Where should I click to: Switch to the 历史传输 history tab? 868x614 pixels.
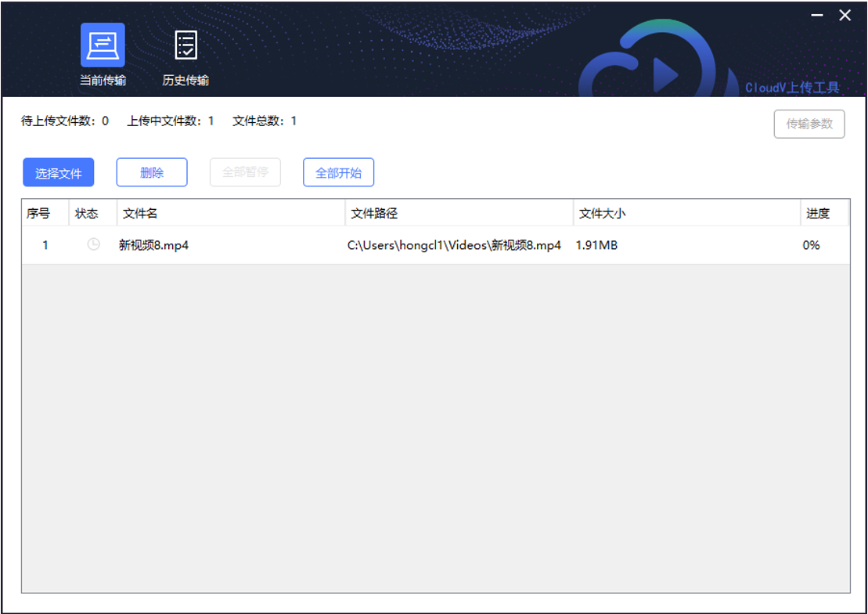point(185,58)
